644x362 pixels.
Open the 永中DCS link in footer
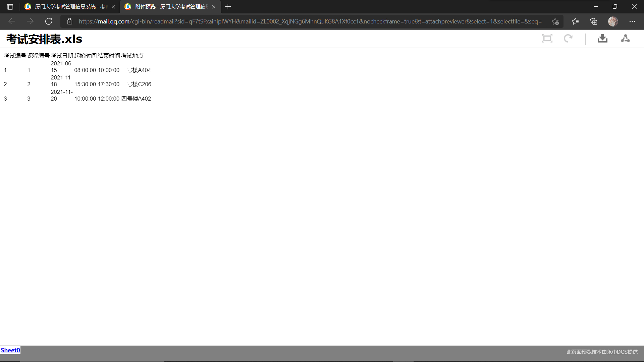click(617, 352)
